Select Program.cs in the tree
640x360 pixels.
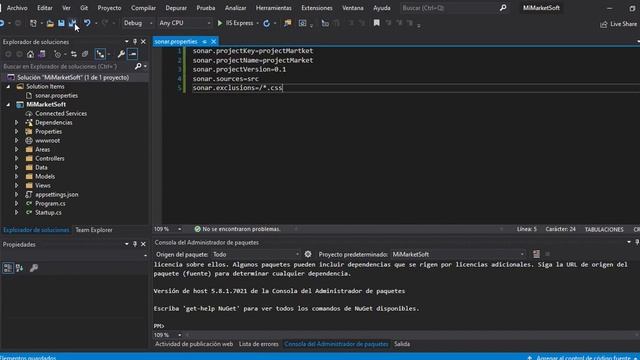pyautogui.click(x=50, y=203)
